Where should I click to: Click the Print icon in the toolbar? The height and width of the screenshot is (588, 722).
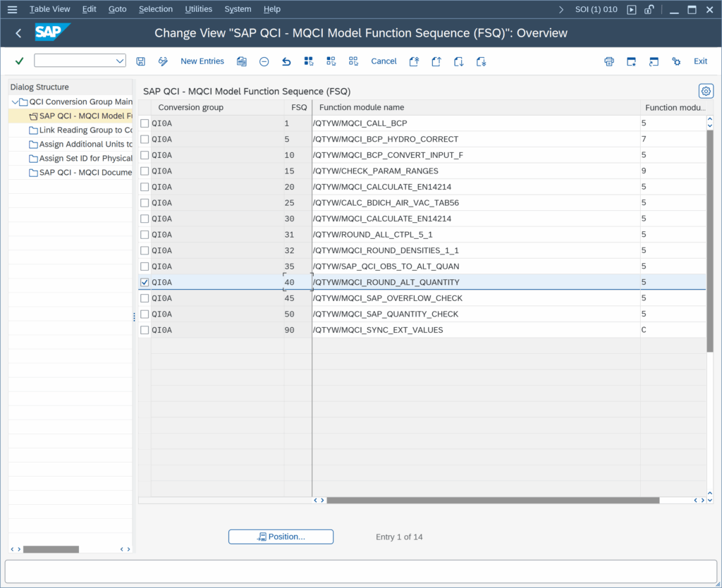[x=609, y=61]
